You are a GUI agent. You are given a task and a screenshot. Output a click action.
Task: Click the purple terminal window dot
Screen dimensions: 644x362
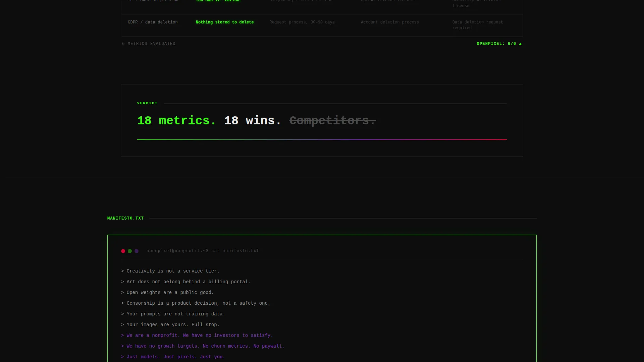coord(137,251)
